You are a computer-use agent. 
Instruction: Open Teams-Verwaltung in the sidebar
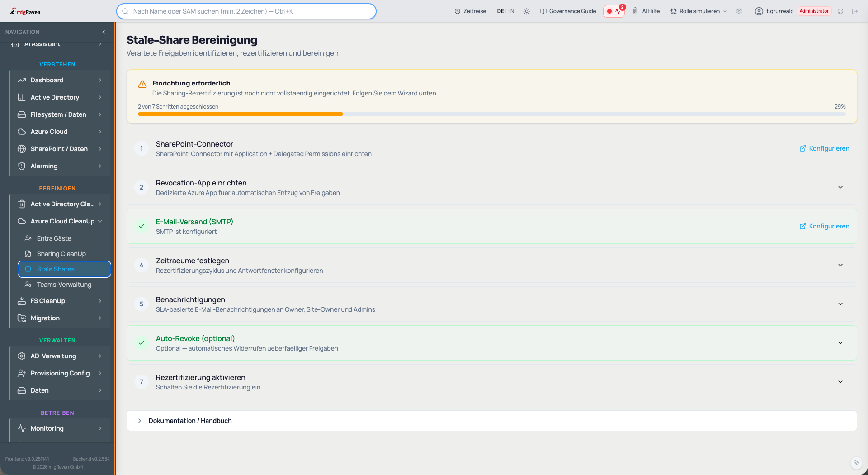click(64, 285)
